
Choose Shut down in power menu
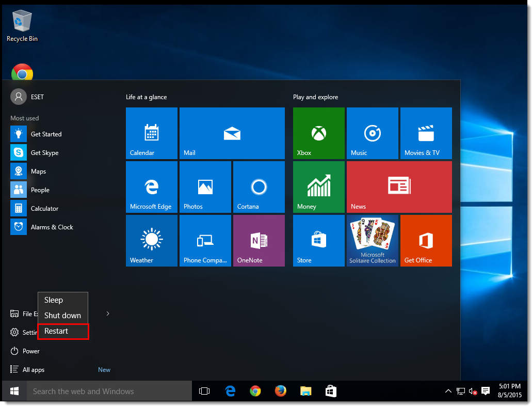tap(63, 316)
